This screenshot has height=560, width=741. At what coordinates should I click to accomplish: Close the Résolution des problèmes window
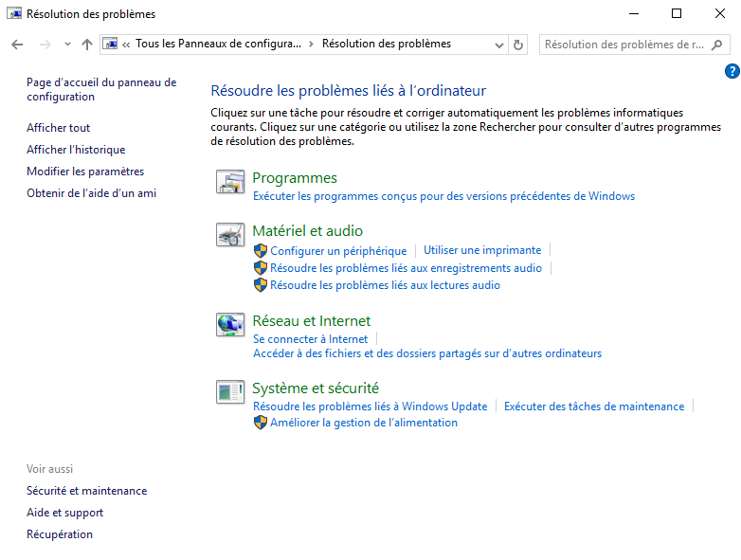[x=720, y=13]
